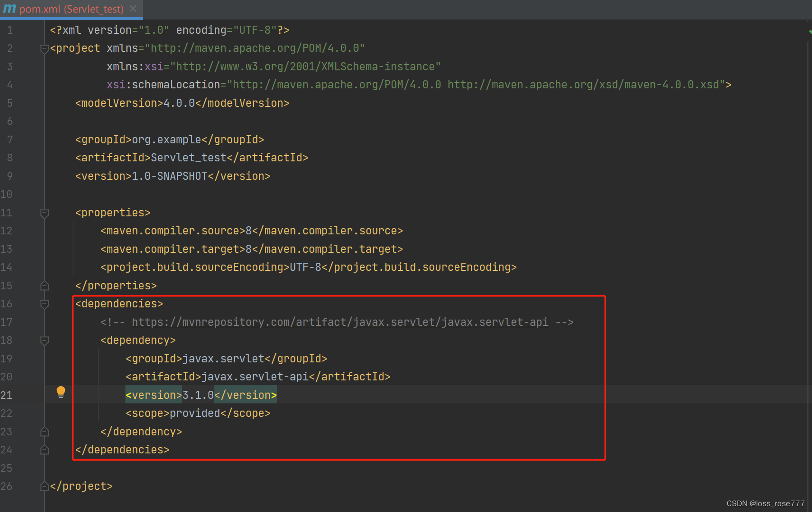The height and width of the screenshot is (512, 812).
Task: Click line number 16 in the gutter
Action: 6,304
